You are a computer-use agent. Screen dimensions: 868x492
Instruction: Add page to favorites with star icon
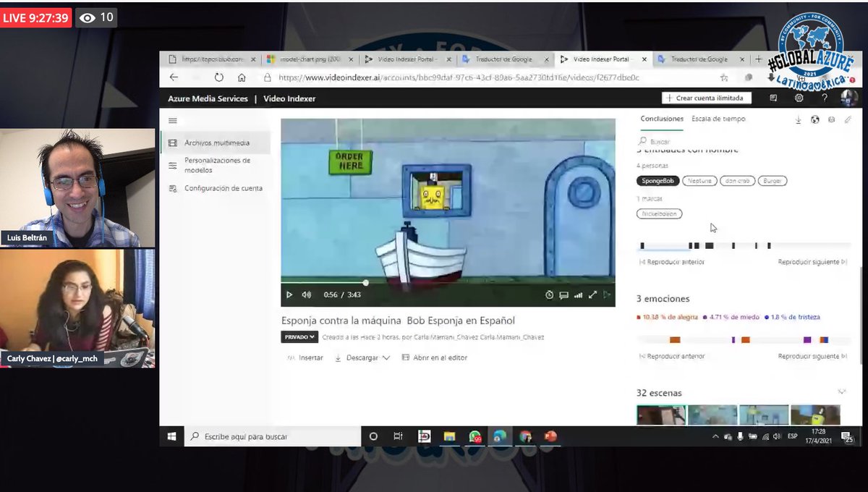coord(724,77)
